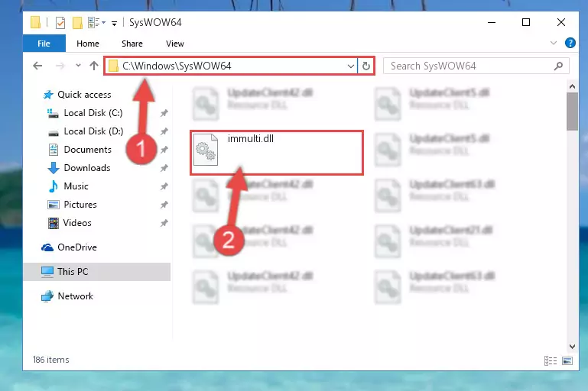Expand the address bar history dropdown
The width and height of the screenshot is (588, 391).
pyautogui.click(x=351, y=66)
